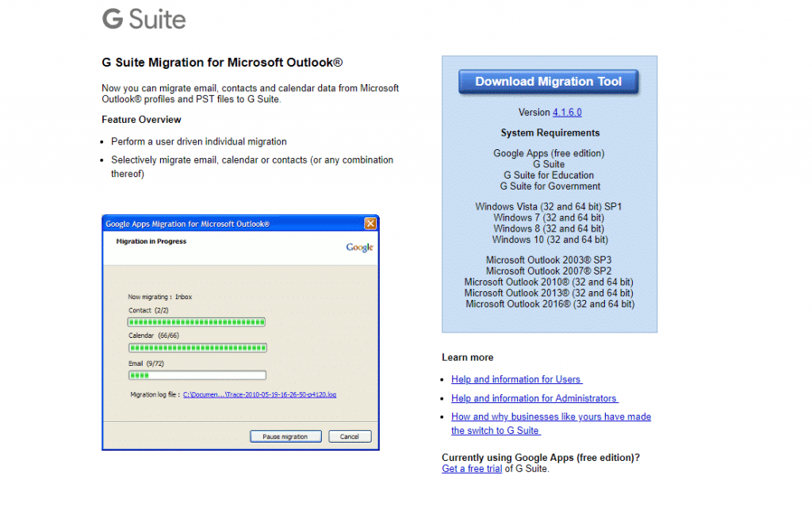Click the Google logo in the dialog
The height and width of the screenshot is (507, 812).
coord(359,248)
